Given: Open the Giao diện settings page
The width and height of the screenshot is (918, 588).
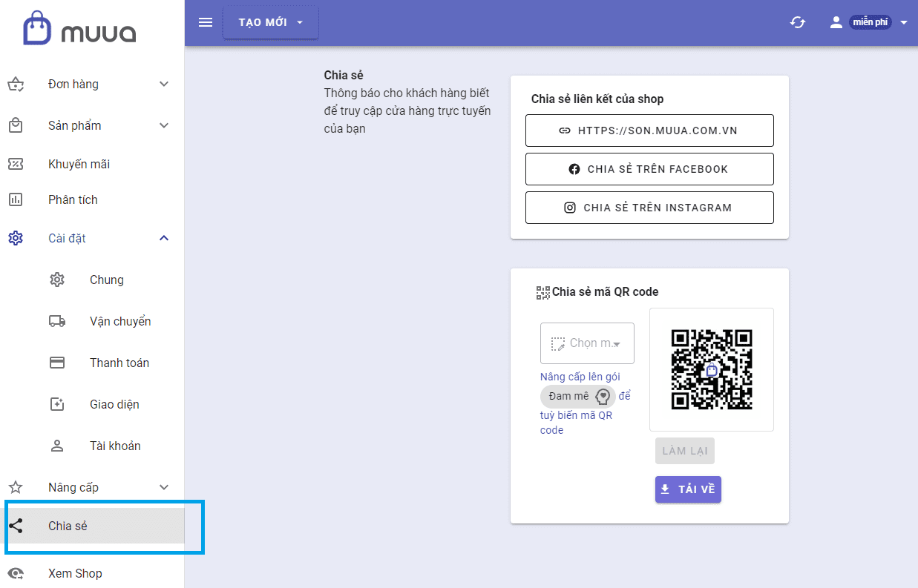Looking at the screenshot, I should pos(114,404).
